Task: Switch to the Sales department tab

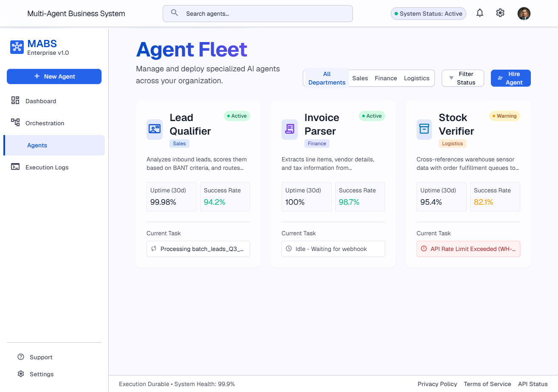Action: (x=360, y=78)
